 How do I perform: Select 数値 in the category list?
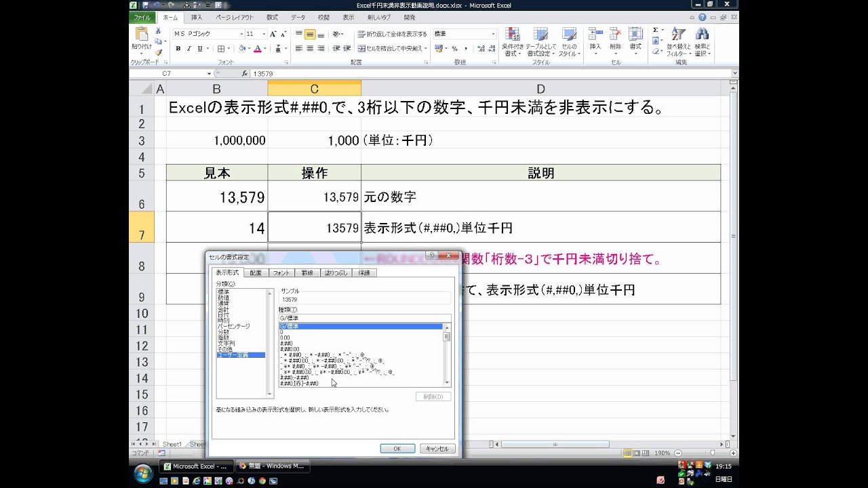coord(223,298)
